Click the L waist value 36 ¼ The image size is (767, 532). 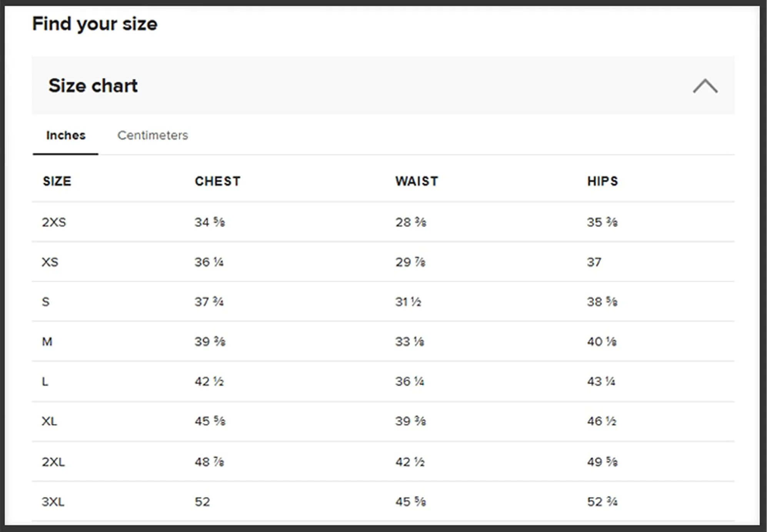[410, 381]
